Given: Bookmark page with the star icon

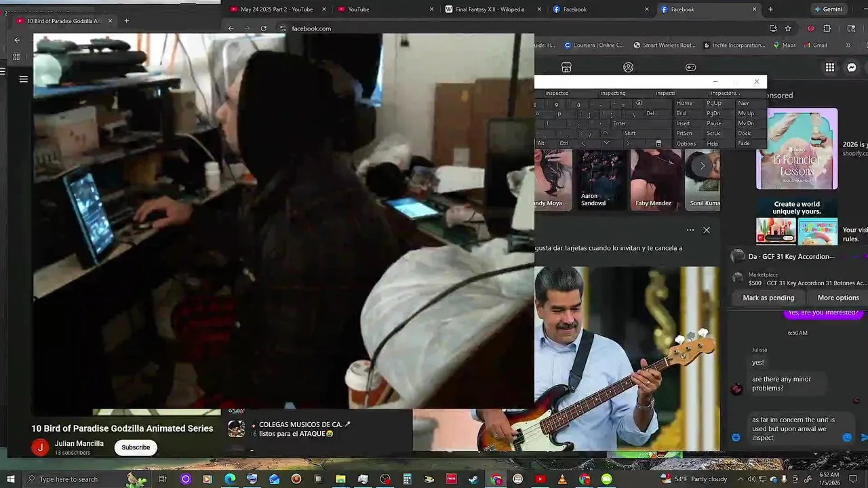Looking at the screenshot, I should point(788,28).
